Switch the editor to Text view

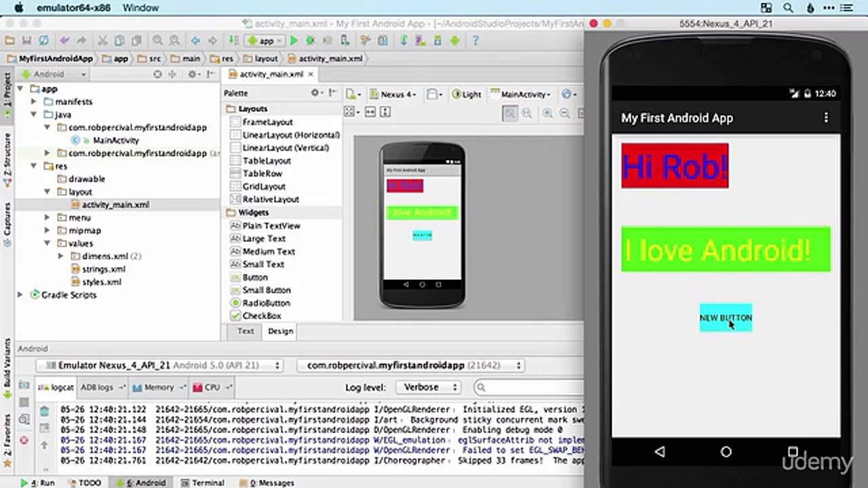245,331
